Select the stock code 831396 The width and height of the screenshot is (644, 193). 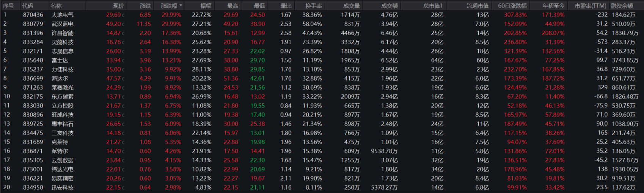click(33, 33)
